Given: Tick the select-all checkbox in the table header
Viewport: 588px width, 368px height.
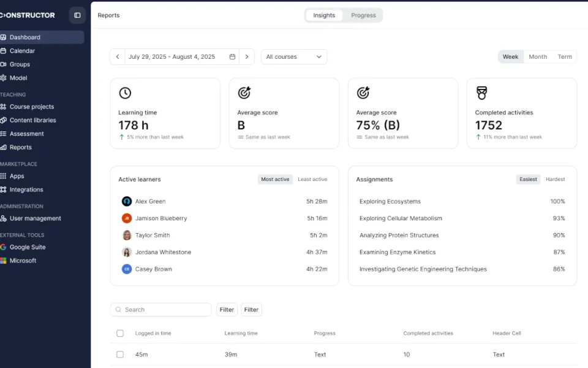Looking at the screenshot, I should [120, 334].
